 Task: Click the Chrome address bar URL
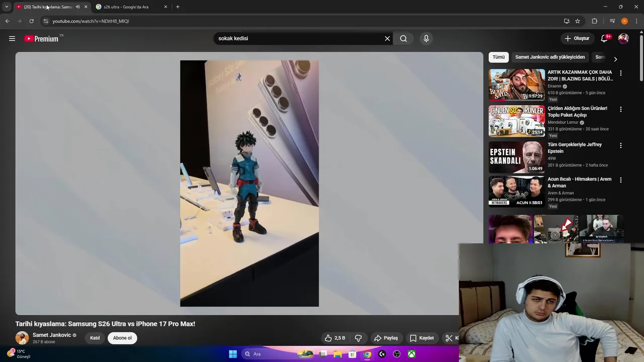click(x=91, y=21)
